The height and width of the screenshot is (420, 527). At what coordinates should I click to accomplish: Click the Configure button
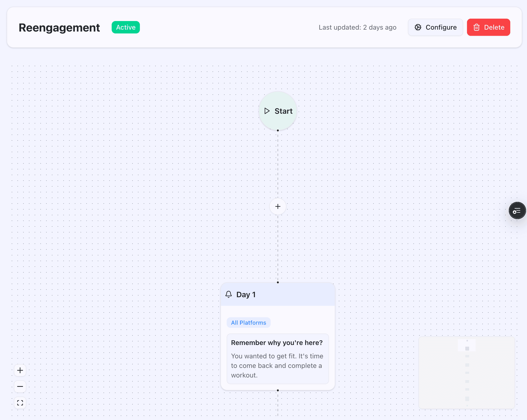tap(435, 27)
